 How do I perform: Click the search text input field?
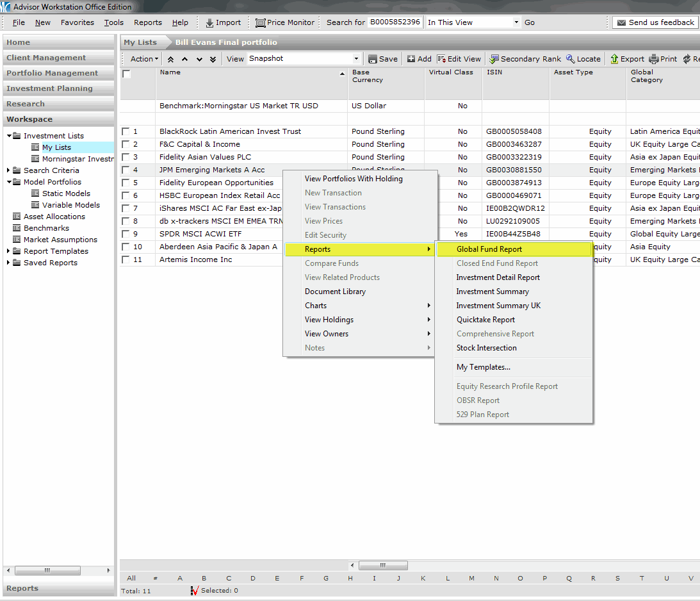pos(395,22)
